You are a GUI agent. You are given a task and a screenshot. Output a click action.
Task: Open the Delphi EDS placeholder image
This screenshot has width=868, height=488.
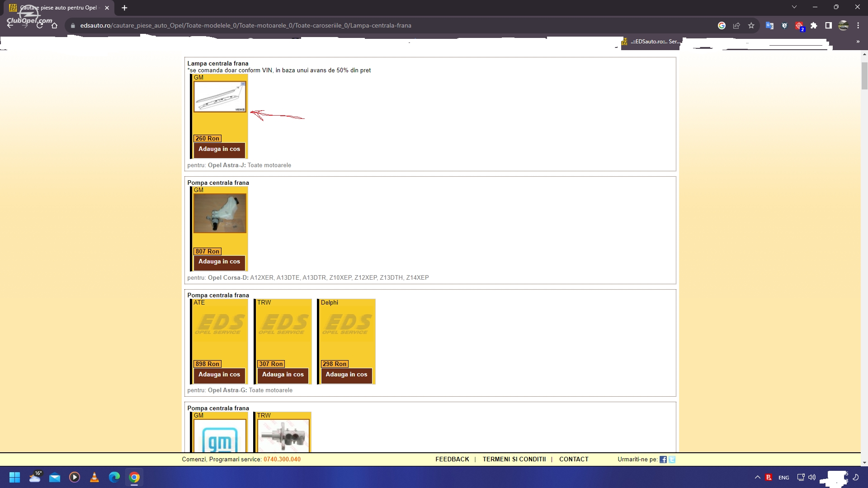tap(347, 324)
